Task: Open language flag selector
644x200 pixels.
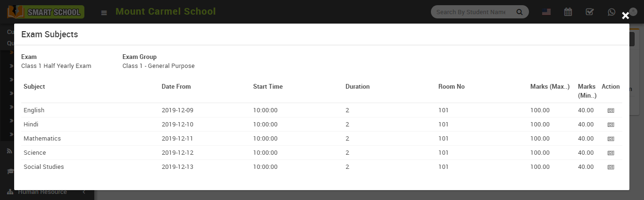Action: click(546, 12)
